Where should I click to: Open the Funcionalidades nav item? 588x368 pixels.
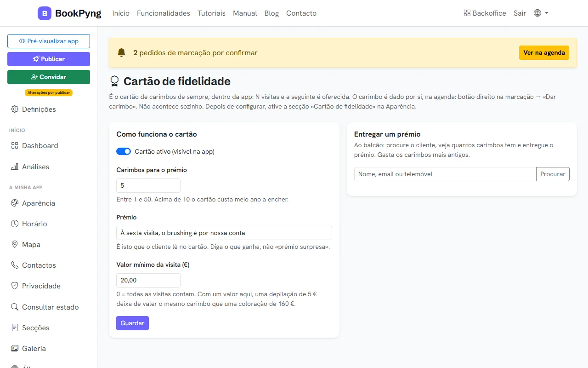tap(164, 13)
